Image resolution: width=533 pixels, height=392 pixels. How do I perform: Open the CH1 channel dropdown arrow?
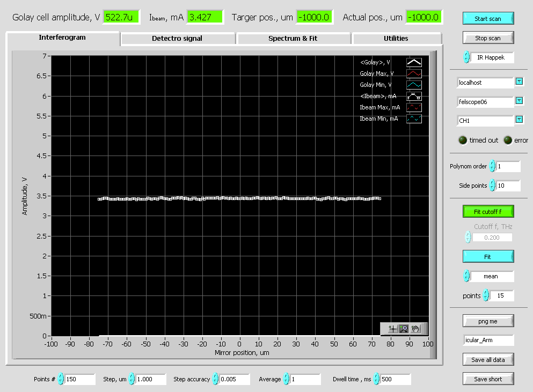click(519, 119)
